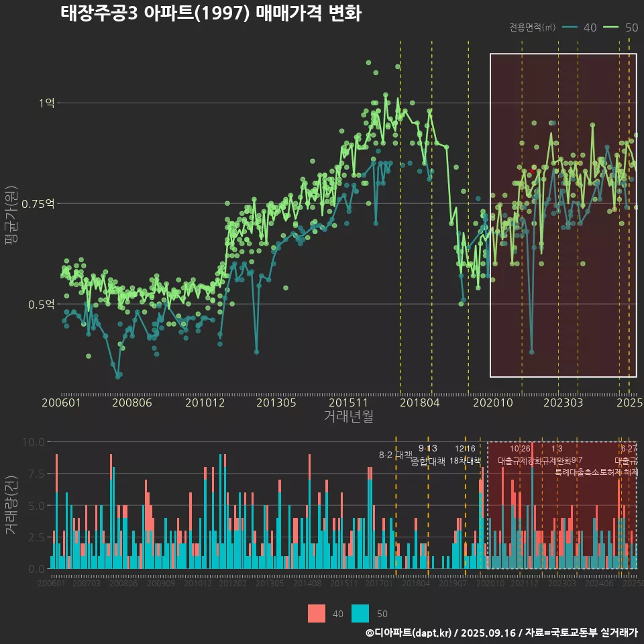Screen dimensions: 644x644
Task: Click the 7.5 volume axis label
Action: click(x=36, y=474)
